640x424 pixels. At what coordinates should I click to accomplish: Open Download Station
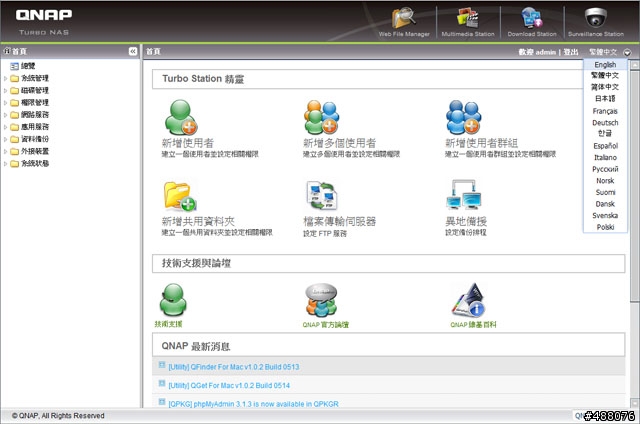(x=532, y=20)
